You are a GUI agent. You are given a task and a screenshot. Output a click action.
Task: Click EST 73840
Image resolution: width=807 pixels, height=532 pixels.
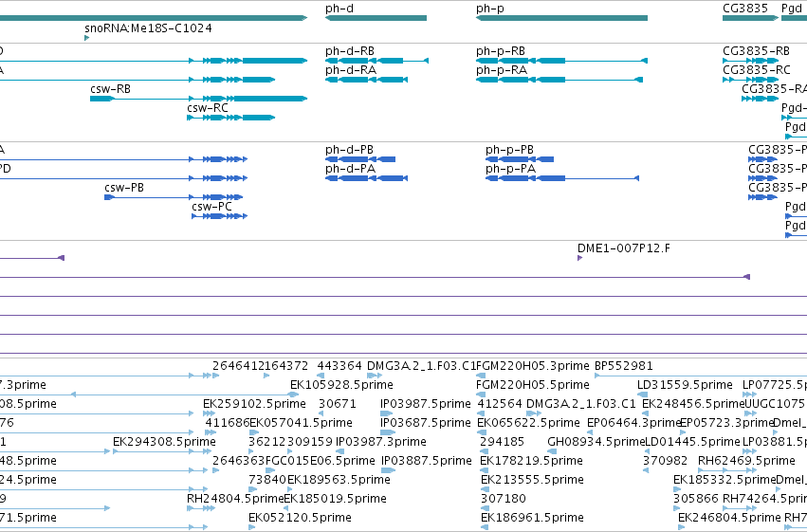[x=252, y=489]
